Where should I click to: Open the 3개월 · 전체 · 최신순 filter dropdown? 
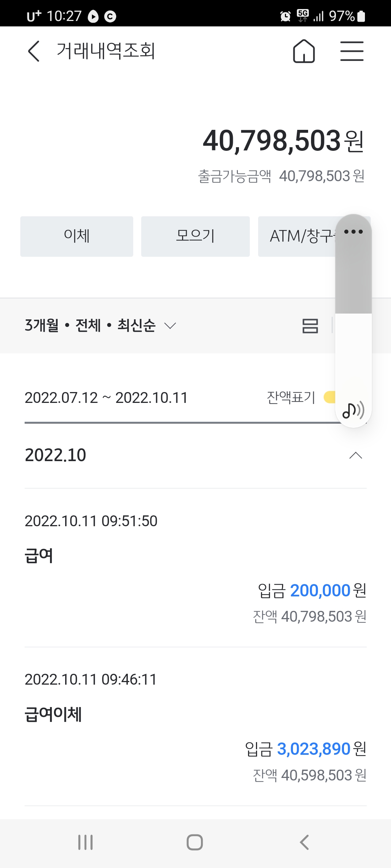point(100,325)
